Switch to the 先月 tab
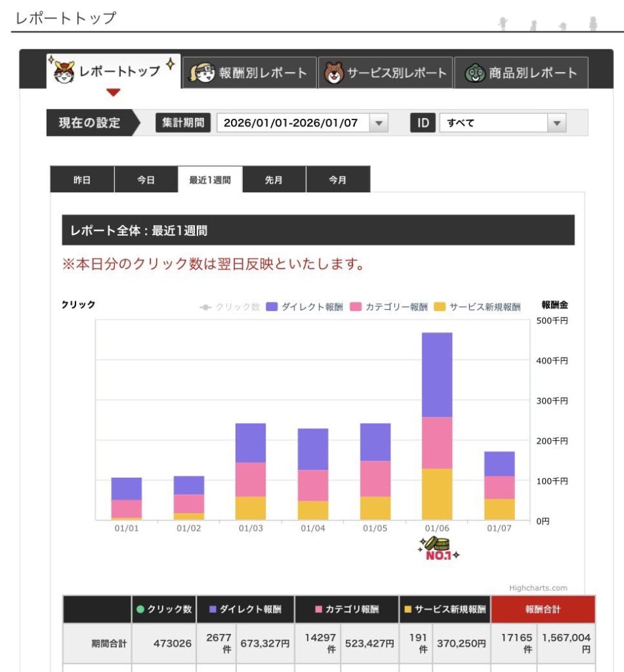Viewport: 624px width, 672px height. tap(274, 180)
